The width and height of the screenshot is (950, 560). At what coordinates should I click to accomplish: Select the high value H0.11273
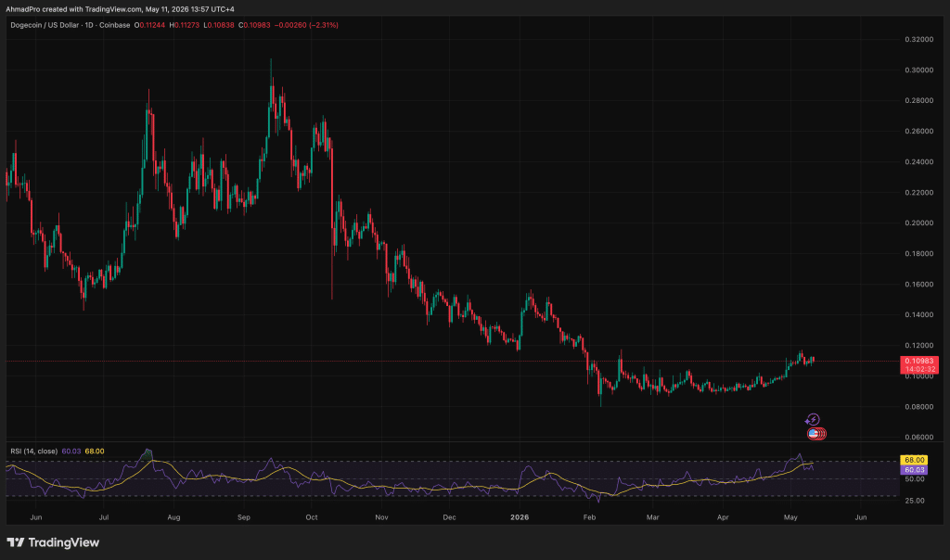point(185,25)
